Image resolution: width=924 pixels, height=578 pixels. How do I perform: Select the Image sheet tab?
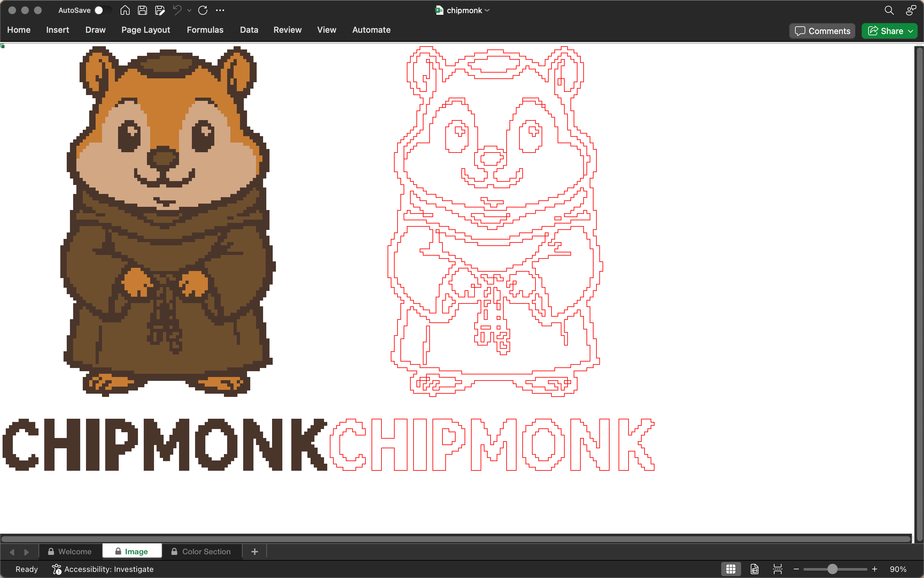click(132, 552)
